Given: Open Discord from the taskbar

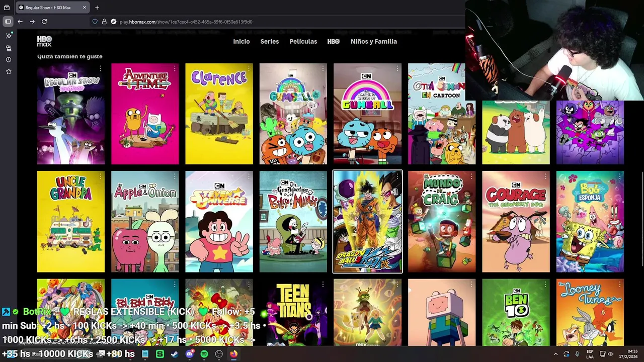Looking at the screenshot, I should coord(189,354).
